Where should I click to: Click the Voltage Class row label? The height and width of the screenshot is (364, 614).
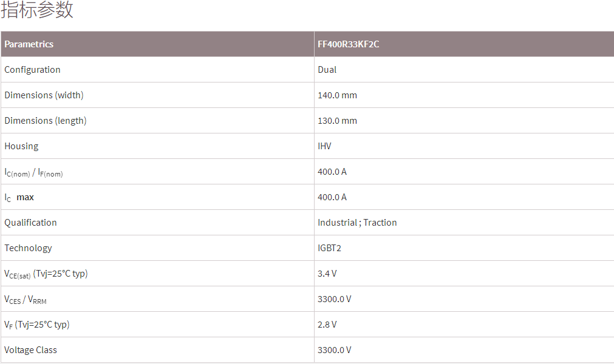click(x=30, y=350)
